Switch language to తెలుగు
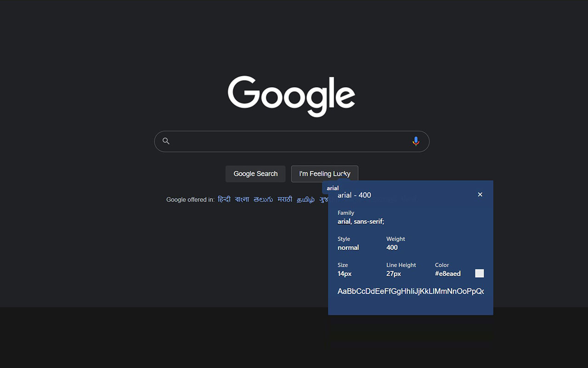The image size is (588, 368). 263,199
